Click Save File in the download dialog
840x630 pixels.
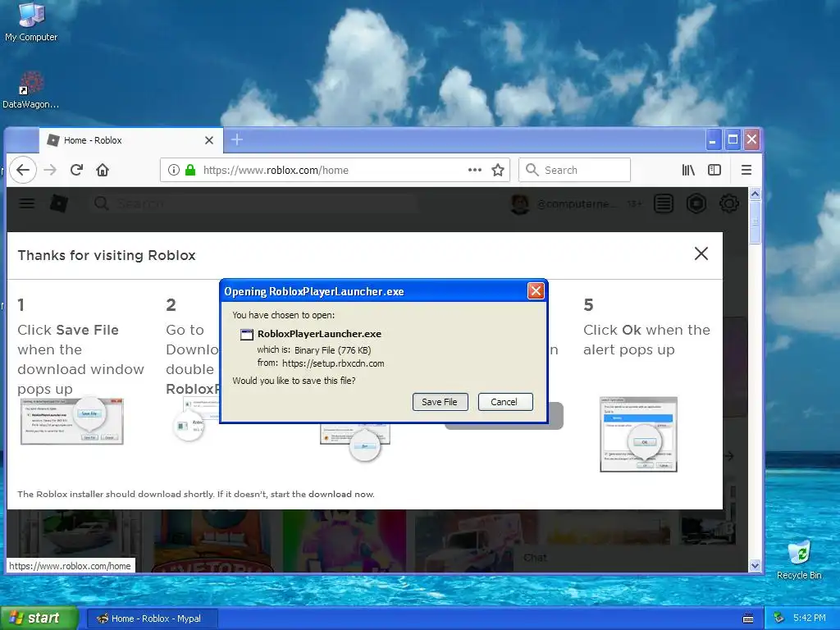tap(440, 402)
